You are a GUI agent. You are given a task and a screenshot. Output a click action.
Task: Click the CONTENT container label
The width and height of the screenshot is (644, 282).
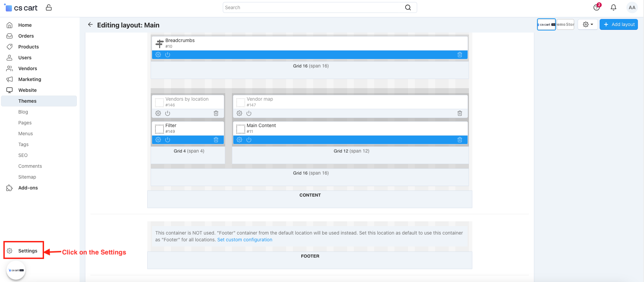310,195
